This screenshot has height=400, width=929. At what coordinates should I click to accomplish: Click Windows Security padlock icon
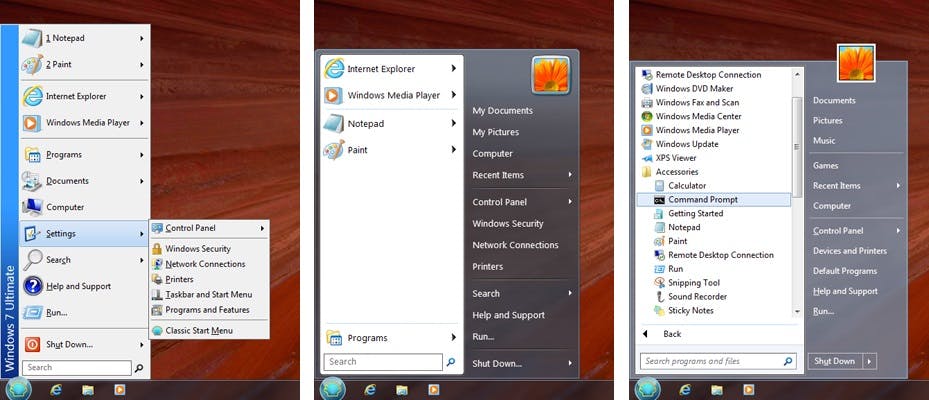pos(157,249)
